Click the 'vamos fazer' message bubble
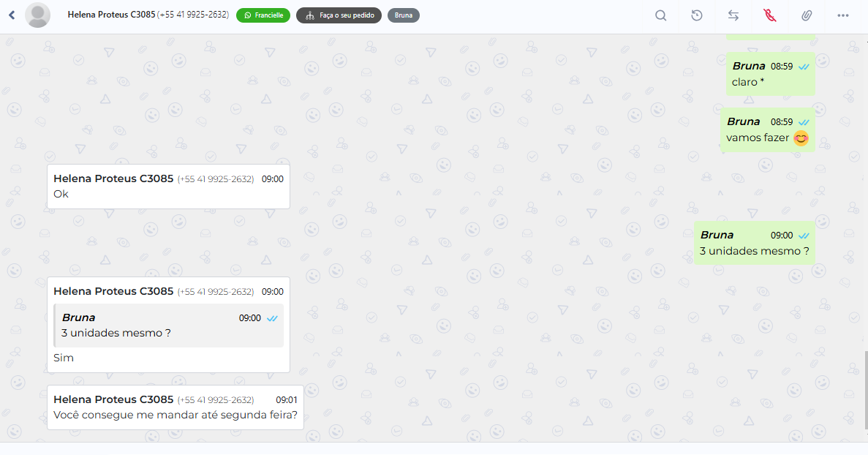The image size is (868, 455). (x=767, y=130)
